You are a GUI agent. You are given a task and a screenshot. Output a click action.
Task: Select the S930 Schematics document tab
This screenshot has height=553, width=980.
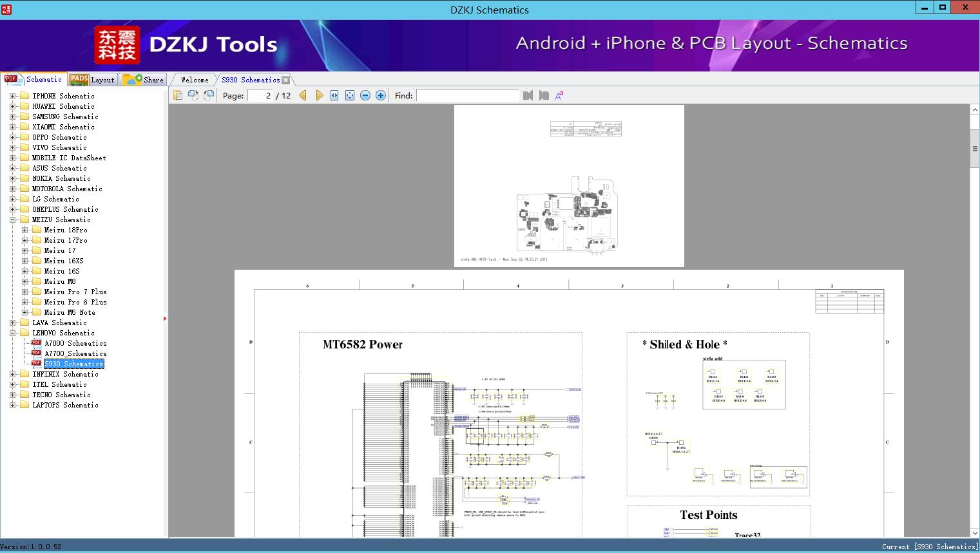251,80
